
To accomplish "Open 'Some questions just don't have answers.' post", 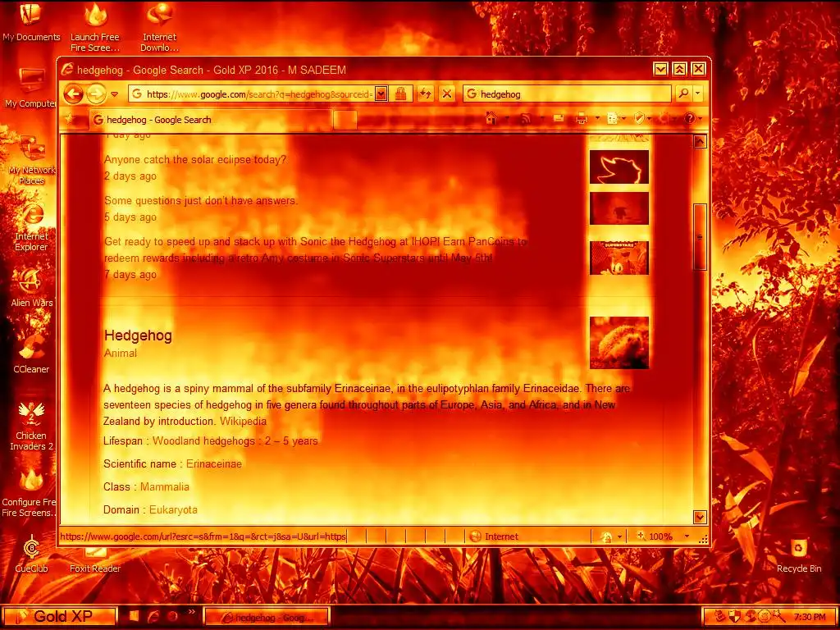I will point(201,201).
